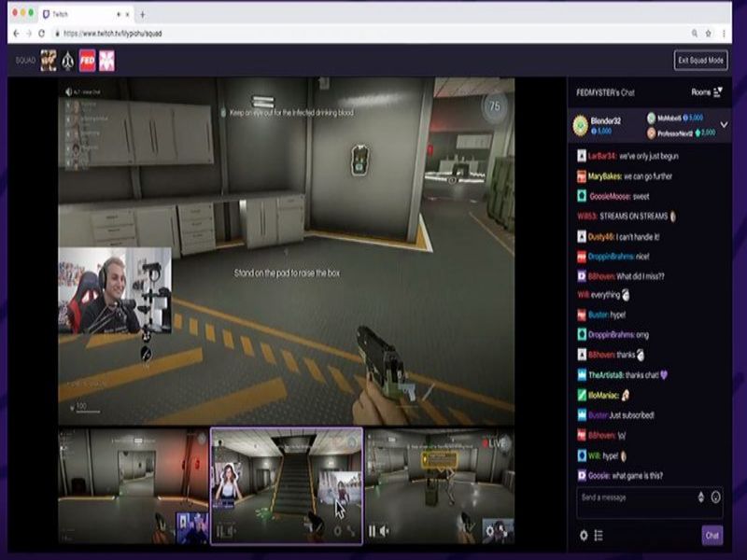This screenshot has height=560, width=747.
Task: Open the emote picker in message box
Action: click(x=716, y=497)
